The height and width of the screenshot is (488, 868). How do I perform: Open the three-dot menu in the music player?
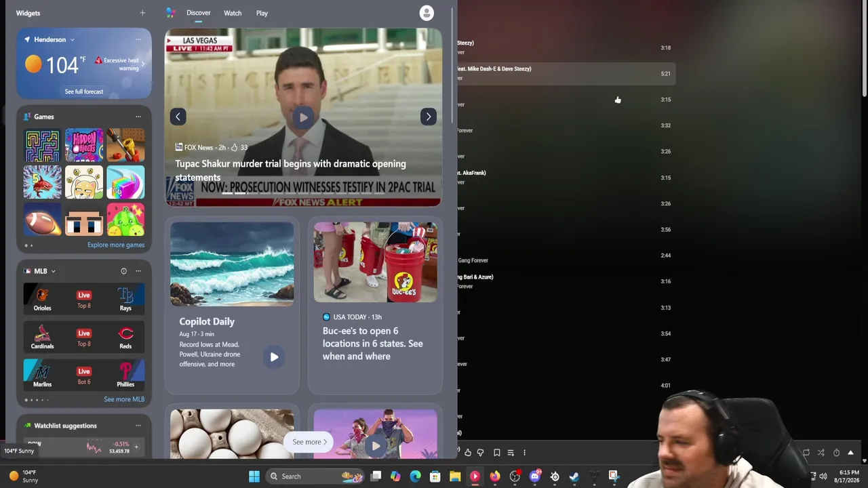coord(524,453)
